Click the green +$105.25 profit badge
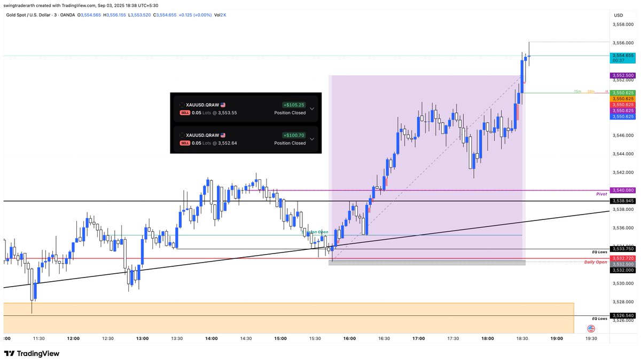 (293, 104)
